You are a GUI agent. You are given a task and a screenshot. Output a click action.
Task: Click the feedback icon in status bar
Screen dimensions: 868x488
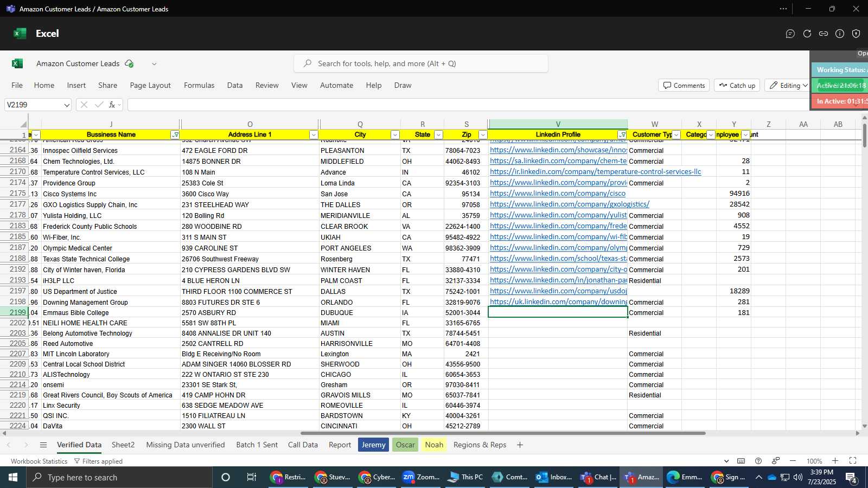click(776, 461)
